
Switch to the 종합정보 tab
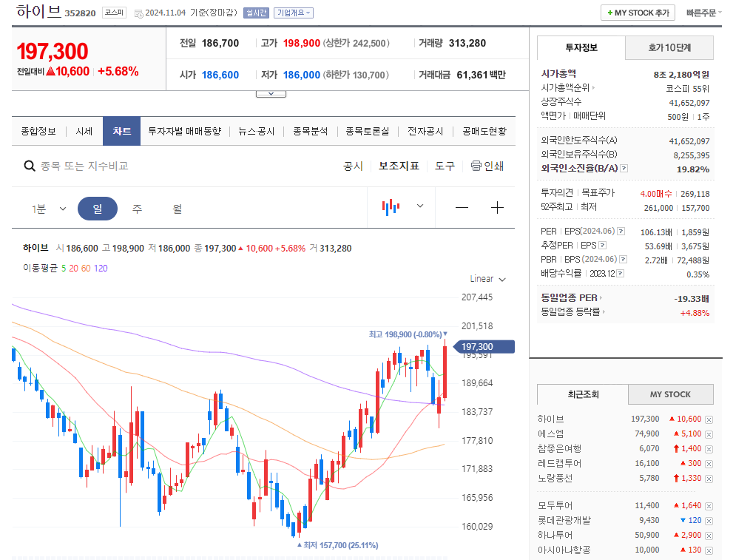pos(38,132)
